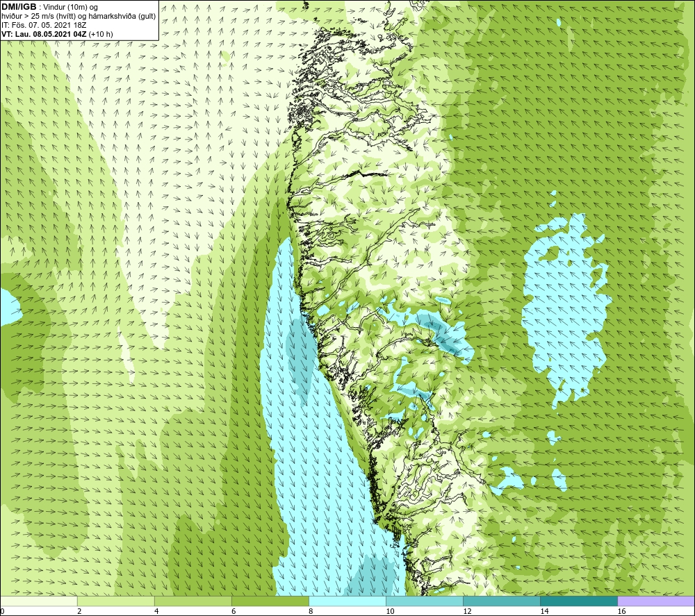The height and width of the screenshot is (616, 695).
Task: Click the purple legend swatch above 16
Action: click(x=656, y=601)
